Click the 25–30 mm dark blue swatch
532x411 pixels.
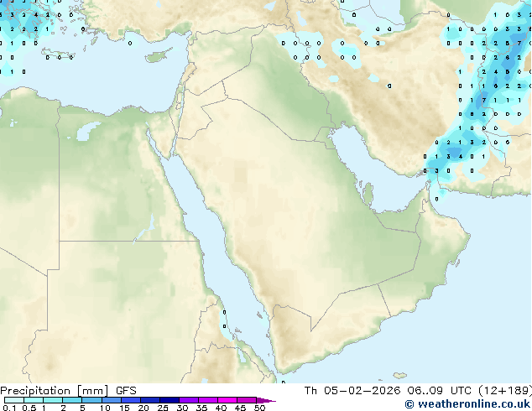coord(169,400)
